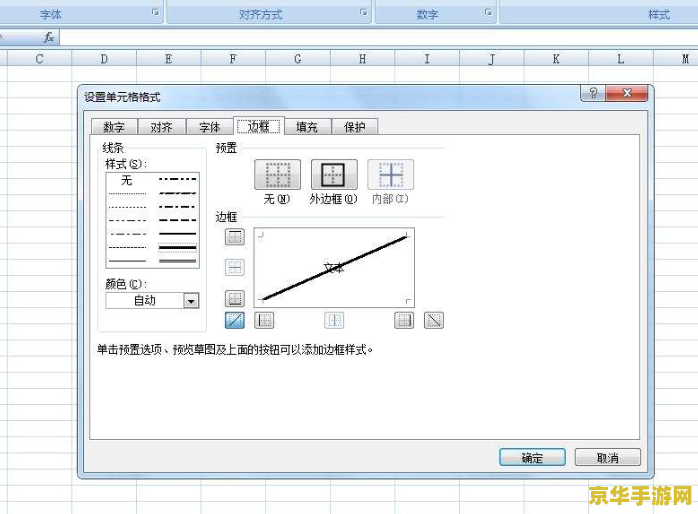Choose the None (无) line style
The width and height of the screenshot is (698, 514).
click(x=127, y=180)
